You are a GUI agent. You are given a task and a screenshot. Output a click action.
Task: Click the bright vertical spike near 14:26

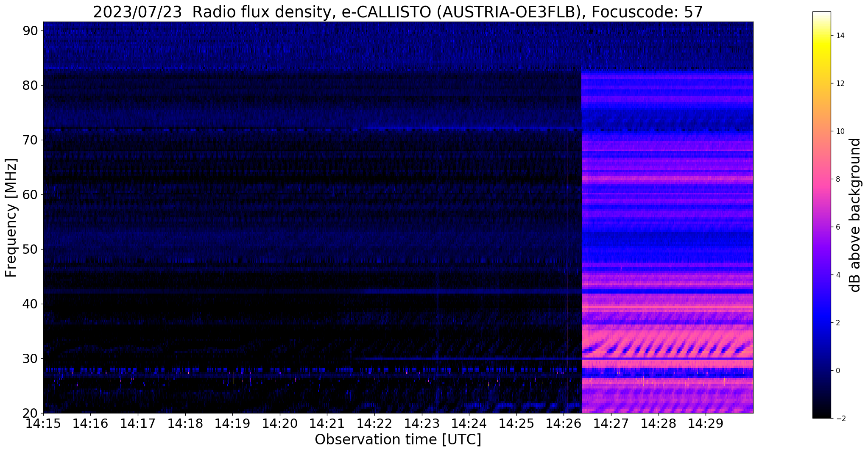click(x=567, y=271)
